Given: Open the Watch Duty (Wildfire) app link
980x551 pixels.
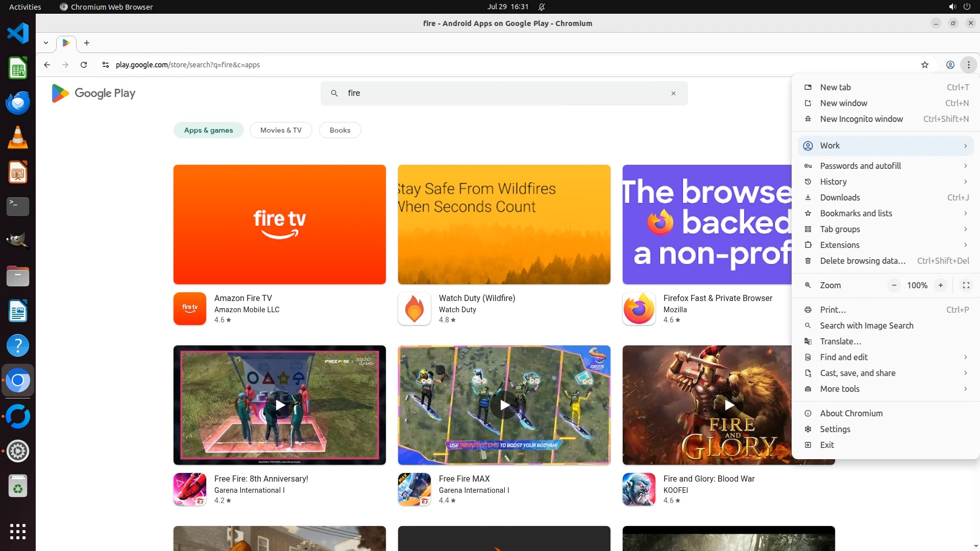Looking at the screenshot, I should [476, 298].
